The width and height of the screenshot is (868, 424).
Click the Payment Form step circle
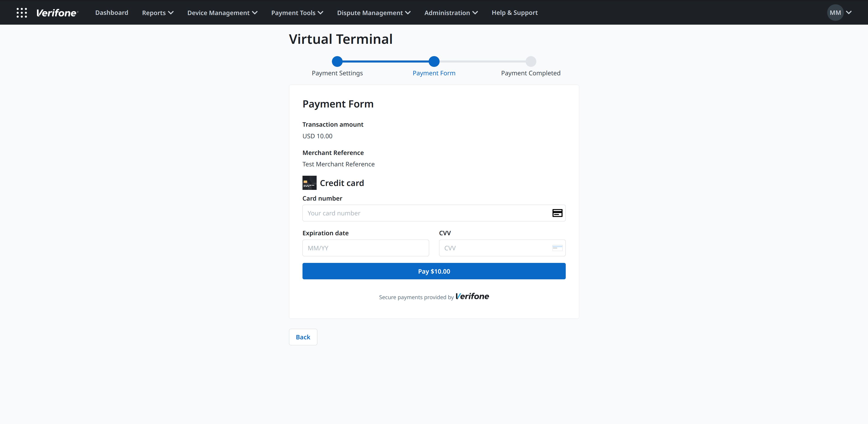pyautogui.click(x=434, y=61)
